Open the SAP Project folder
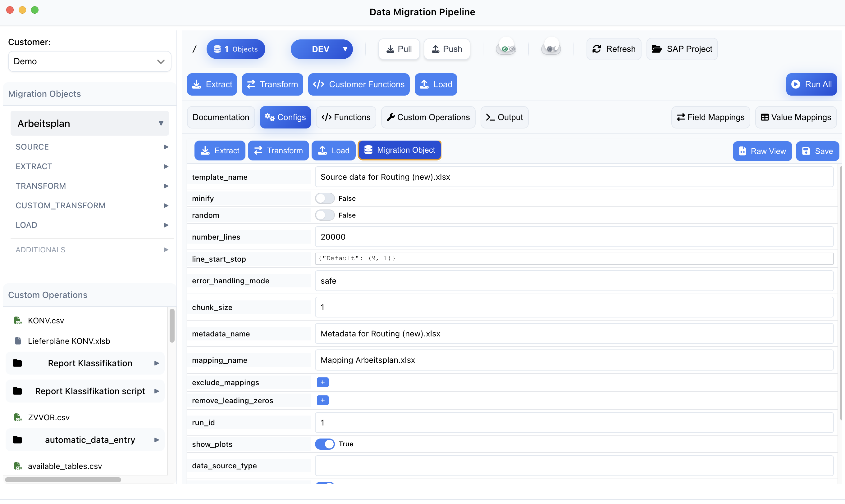 [x=682, y=49]
